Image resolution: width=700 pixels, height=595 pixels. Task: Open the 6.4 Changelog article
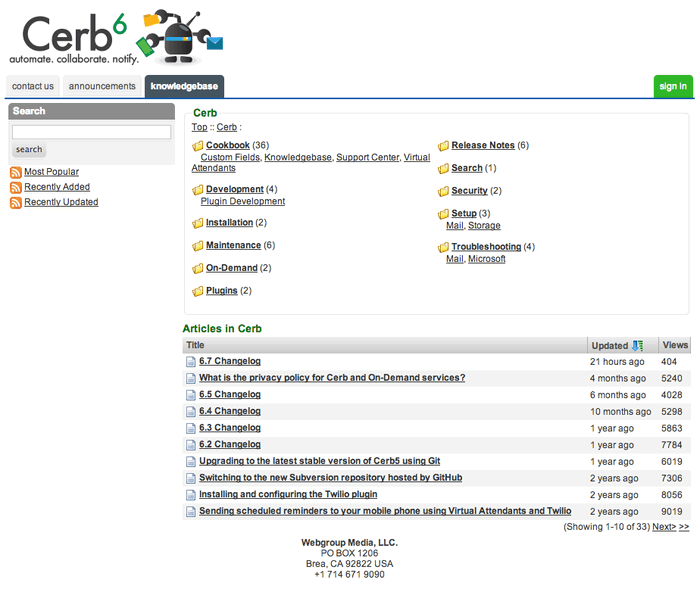point(230,411)
